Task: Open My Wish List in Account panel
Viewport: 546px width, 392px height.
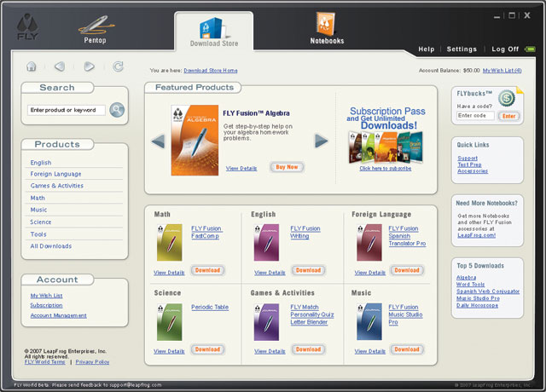Action: click(x=45, y=296)
